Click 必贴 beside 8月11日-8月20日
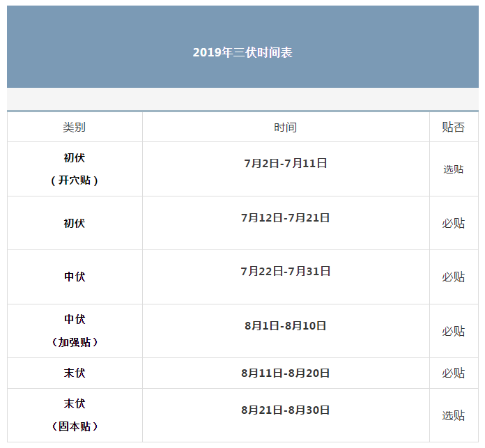 point(453,373)
